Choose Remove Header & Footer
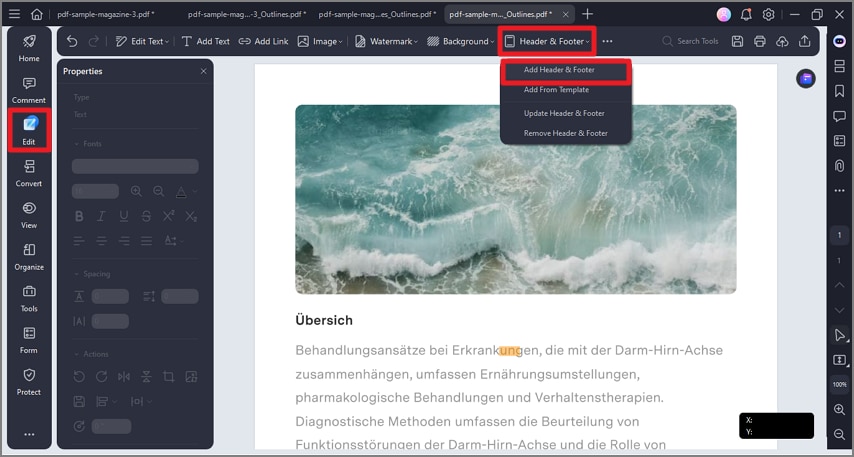This screenshot has height=457, width=854. click(566, 133)
